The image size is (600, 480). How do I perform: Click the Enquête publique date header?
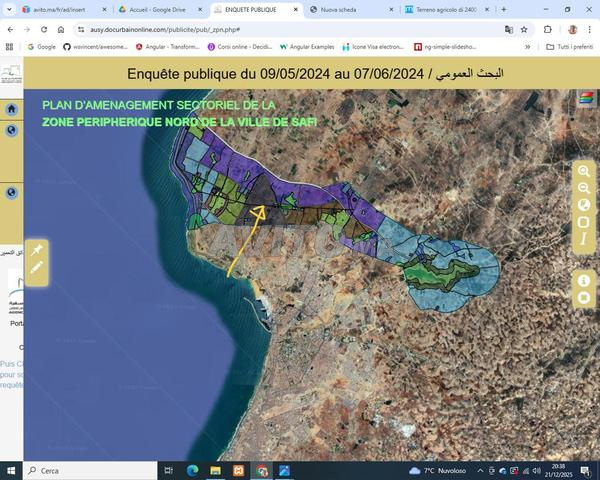(x=315, y=73)
